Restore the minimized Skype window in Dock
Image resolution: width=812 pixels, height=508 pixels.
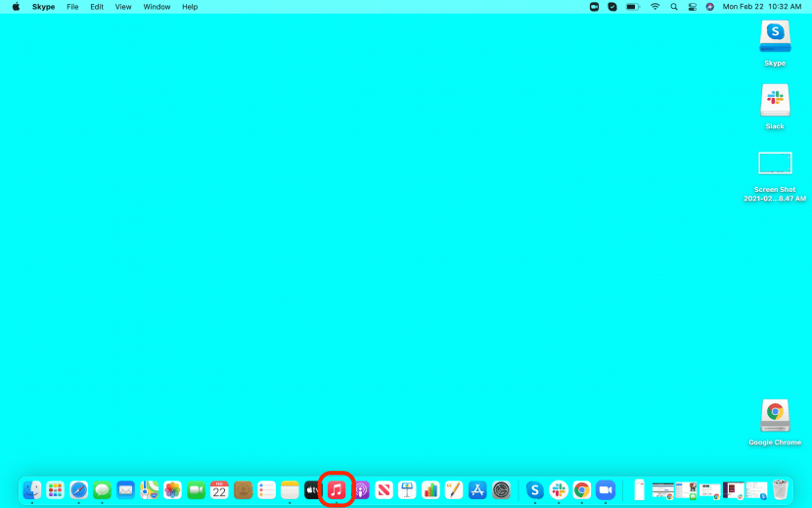[756, 489]
